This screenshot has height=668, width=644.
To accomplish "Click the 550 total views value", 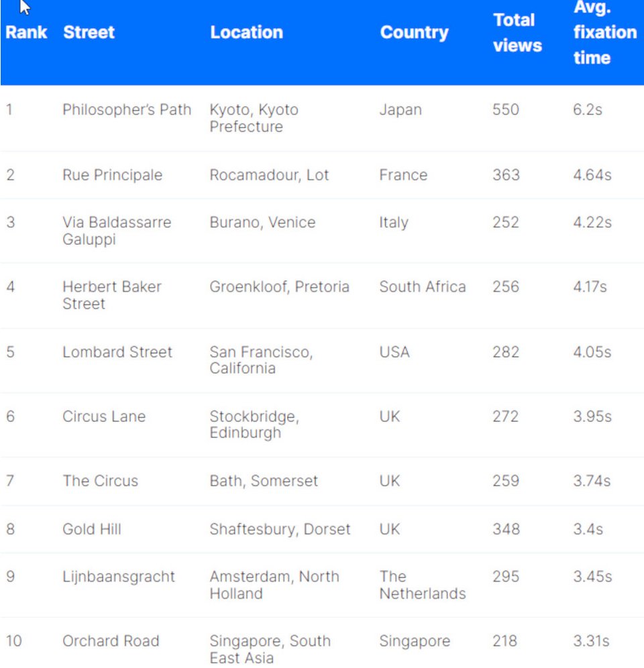I will tap(505, 110).
